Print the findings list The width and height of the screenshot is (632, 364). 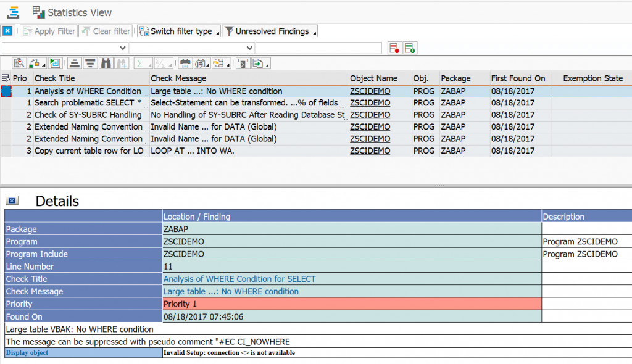(185, 62)
